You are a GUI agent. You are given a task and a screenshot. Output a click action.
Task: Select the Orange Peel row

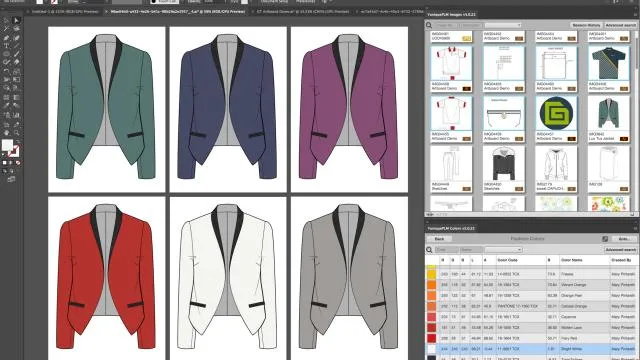tap(531, 295)
